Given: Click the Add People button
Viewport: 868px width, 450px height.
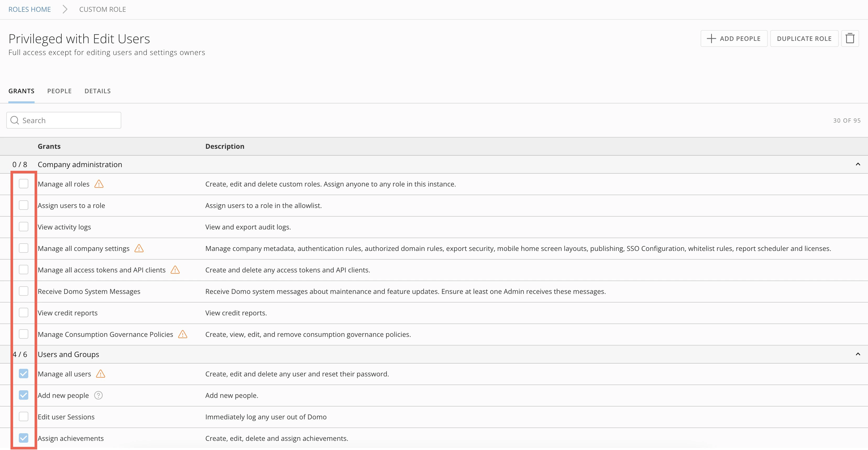Looking at the screenshot, I should click(x=734, y=39).
